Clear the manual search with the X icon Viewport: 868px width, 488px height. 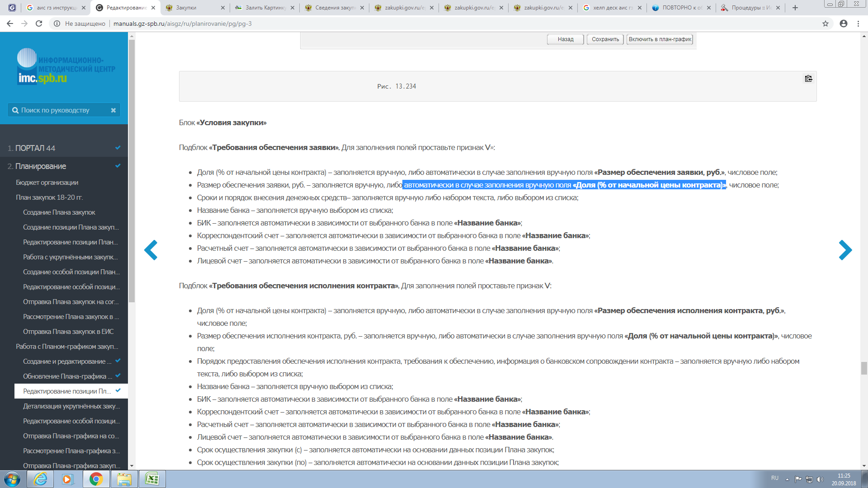pyautogui.click(x=113, y=110)
